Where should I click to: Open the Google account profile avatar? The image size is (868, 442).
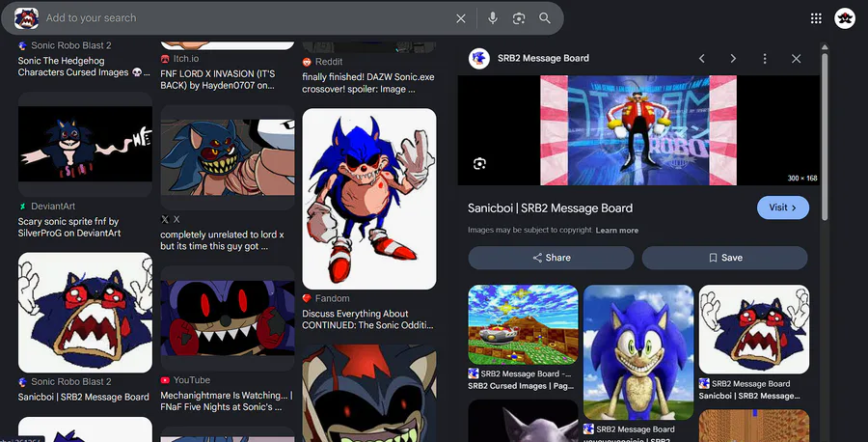point(845,18)
